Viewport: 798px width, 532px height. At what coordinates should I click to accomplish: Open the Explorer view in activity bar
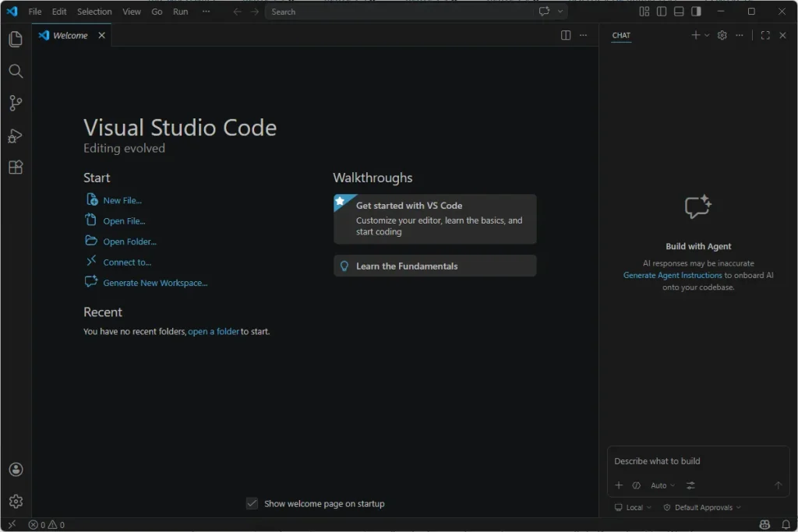click(x=16, y=39)
